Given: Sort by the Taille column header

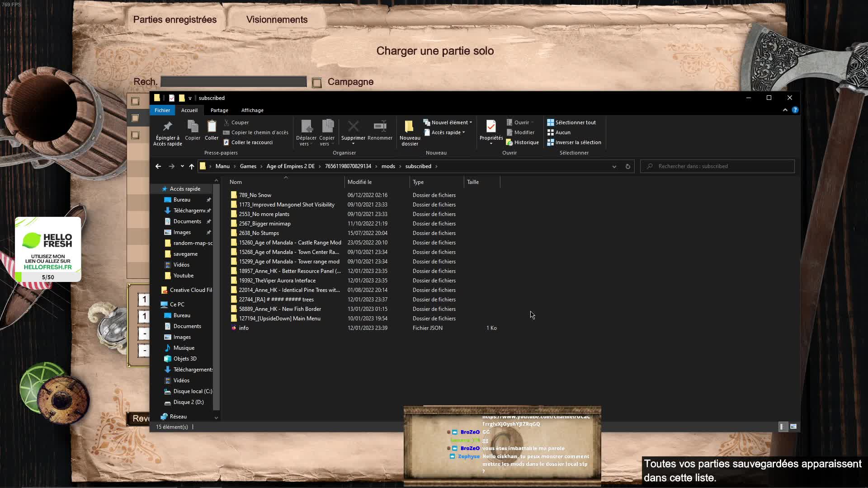Looking at the screenshot, I should 482,182.
